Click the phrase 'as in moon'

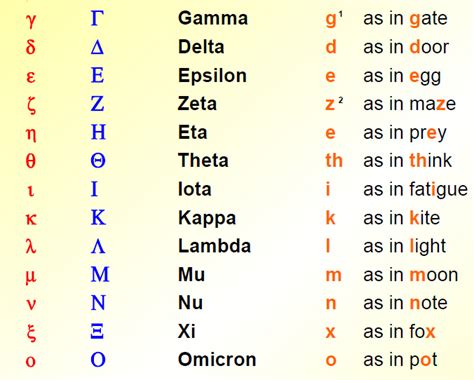pyautogui.click(x=411, y=275)
